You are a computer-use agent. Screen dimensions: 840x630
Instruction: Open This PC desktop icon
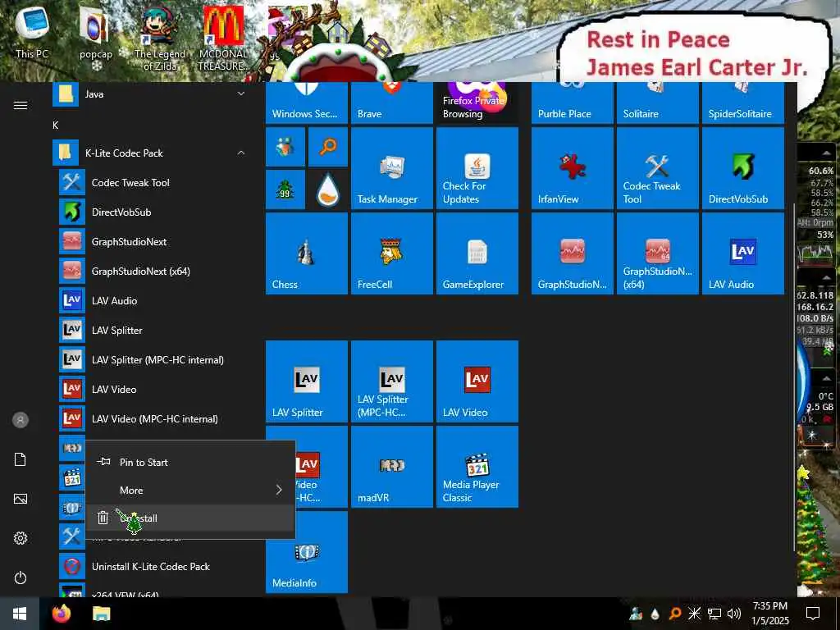coord(32,32)
